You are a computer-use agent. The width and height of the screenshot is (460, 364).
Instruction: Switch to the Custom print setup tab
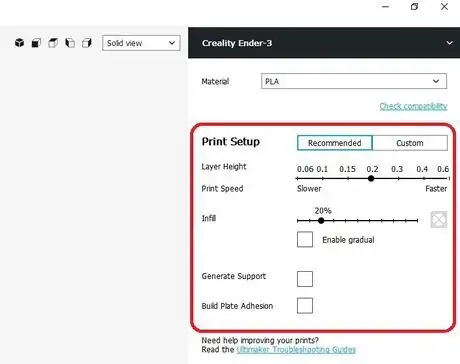pos(410,143)
